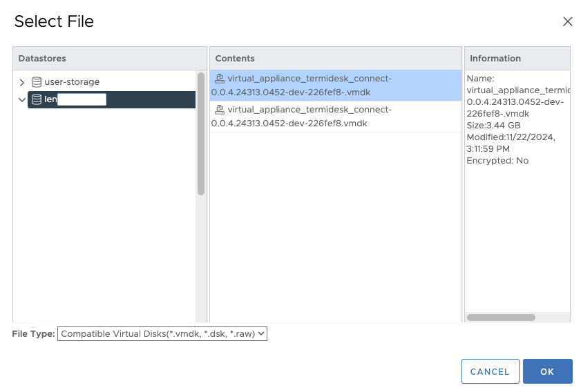
Task: Click the Size:3.44 GB info text
Action: point(493,126)
